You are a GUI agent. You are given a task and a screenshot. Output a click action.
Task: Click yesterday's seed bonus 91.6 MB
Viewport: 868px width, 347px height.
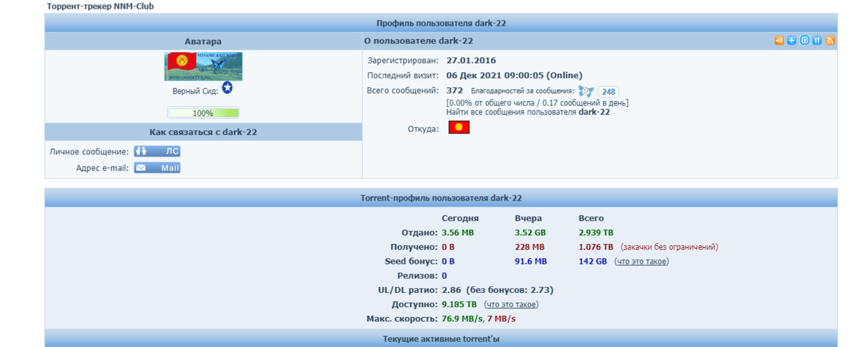click(530, 262)
